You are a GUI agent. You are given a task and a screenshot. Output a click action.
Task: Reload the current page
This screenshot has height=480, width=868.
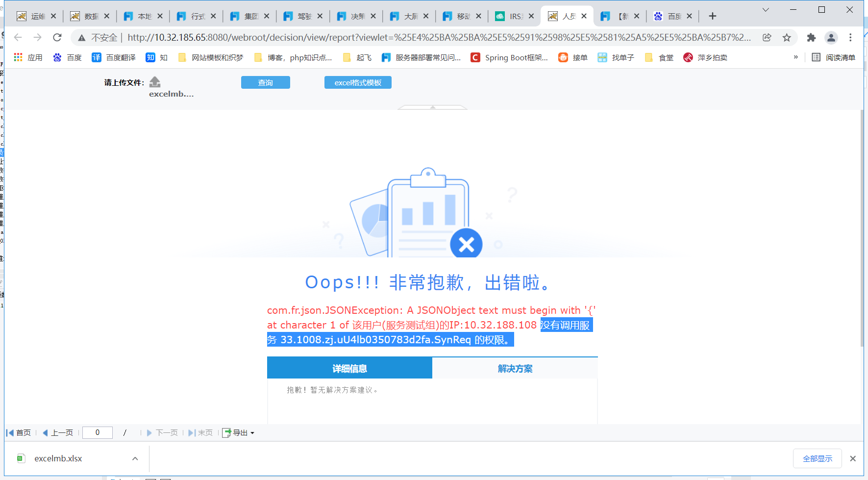pos(57,37)
